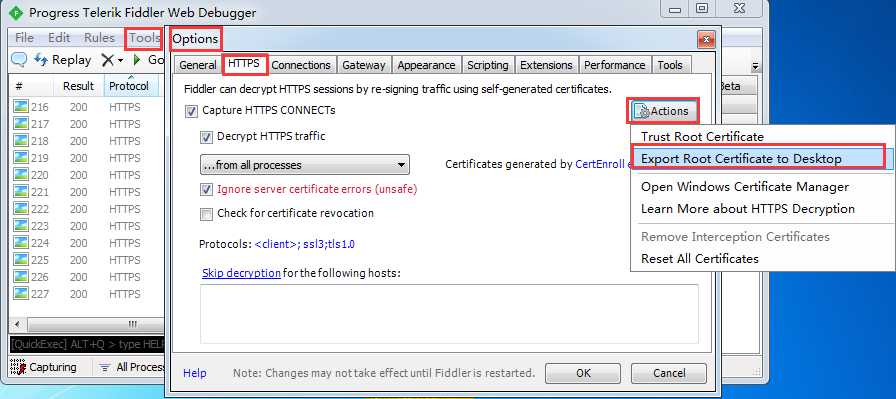Select session 227 image icon
Viewport: 896px width, 399px height.
pos(21,294)
